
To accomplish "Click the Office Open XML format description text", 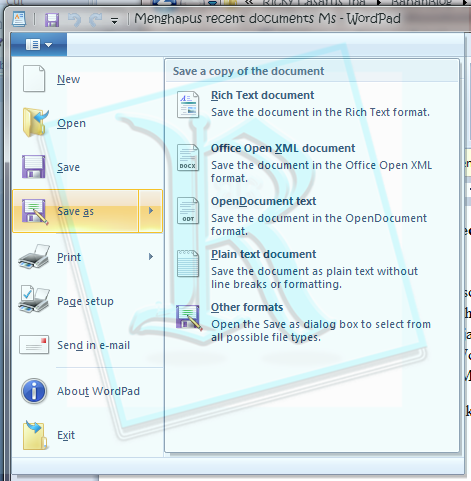I will pyautogui.click(x=321, y=172).
